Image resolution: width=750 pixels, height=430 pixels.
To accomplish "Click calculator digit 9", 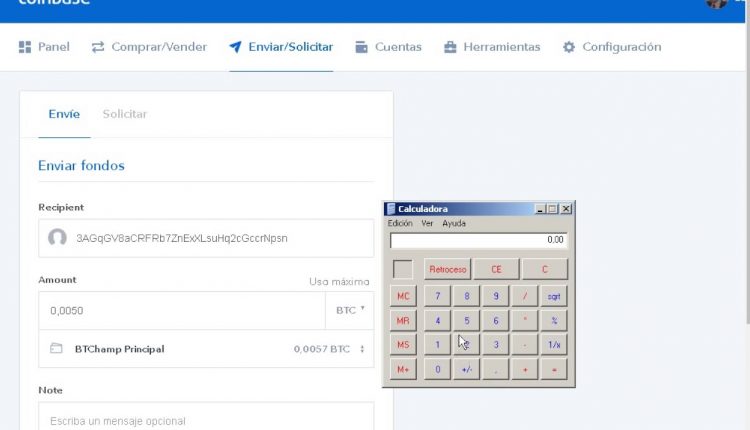I will point(496,296).
